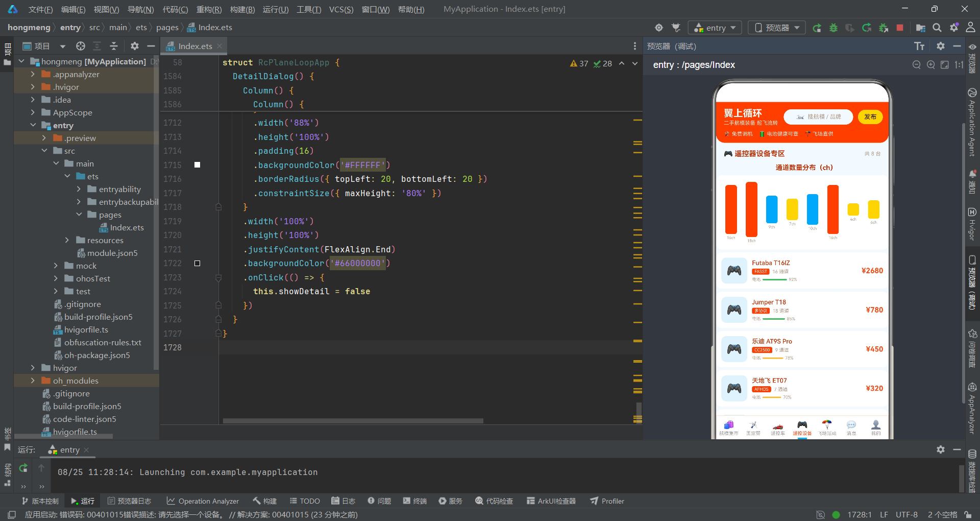980x521 pixels.
Task: Open the Profiler tool window tab
Action: (x=607, y=501)
